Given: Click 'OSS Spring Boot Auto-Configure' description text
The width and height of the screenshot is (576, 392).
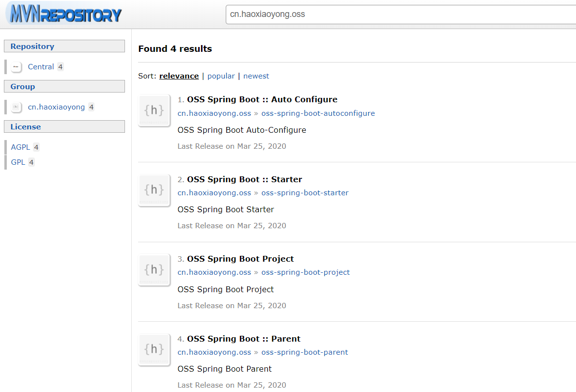Looking at the screenshot, I should click(x=242, y=130).
